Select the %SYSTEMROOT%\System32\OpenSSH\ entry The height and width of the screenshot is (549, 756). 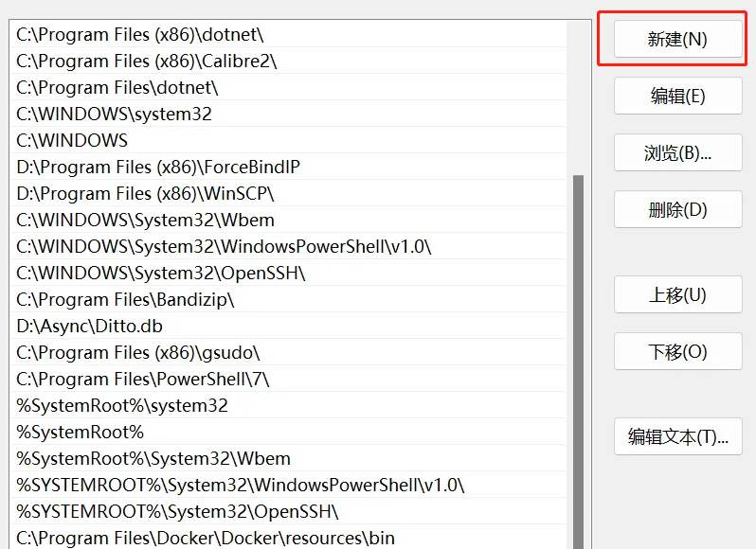[x=177, y=512]
